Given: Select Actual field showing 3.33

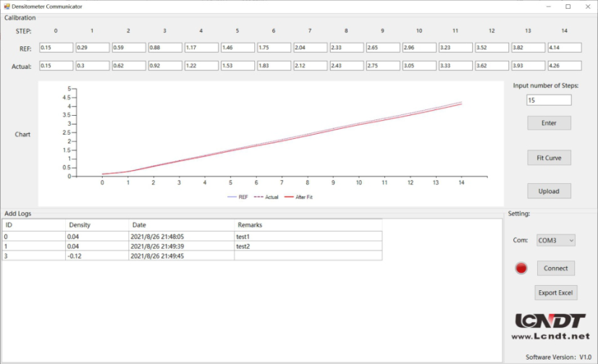Looking at the screenshot, I should tap(455, 66).
